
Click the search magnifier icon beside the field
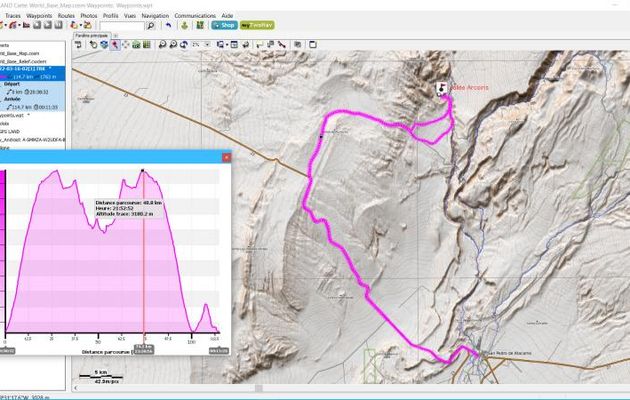pyautogui.click(x=150, y=26)
